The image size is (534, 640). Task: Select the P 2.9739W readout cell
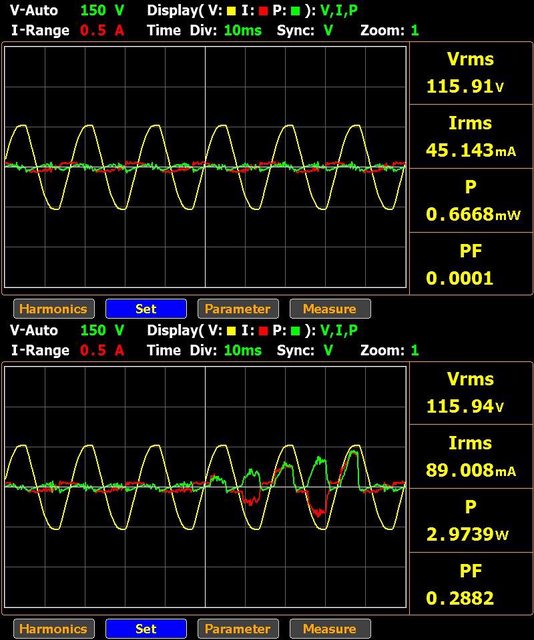click(x=471, y=520)
